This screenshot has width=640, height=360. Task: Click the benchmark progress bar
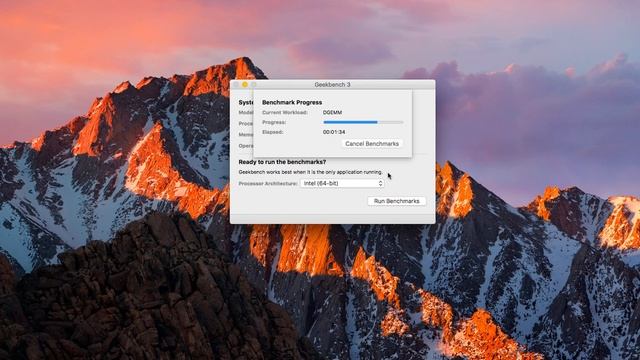[363, 122]
